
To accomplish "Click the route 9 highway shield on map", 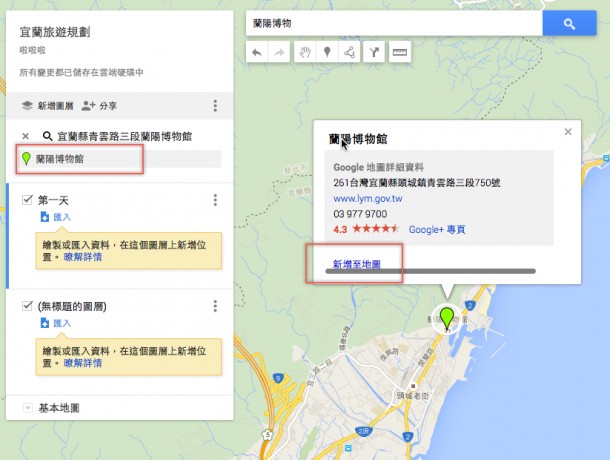I will pos(278,378).
